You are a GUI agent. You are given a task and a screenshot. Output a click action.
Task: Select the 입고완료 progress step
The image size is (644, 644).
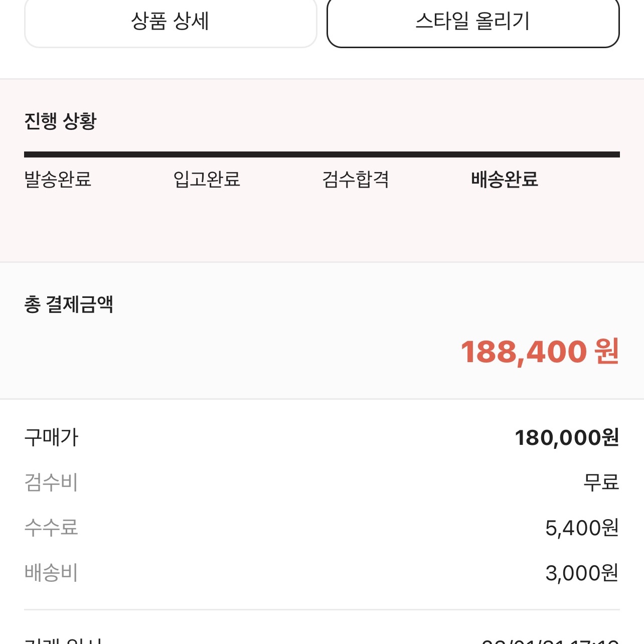click(207, 179)
